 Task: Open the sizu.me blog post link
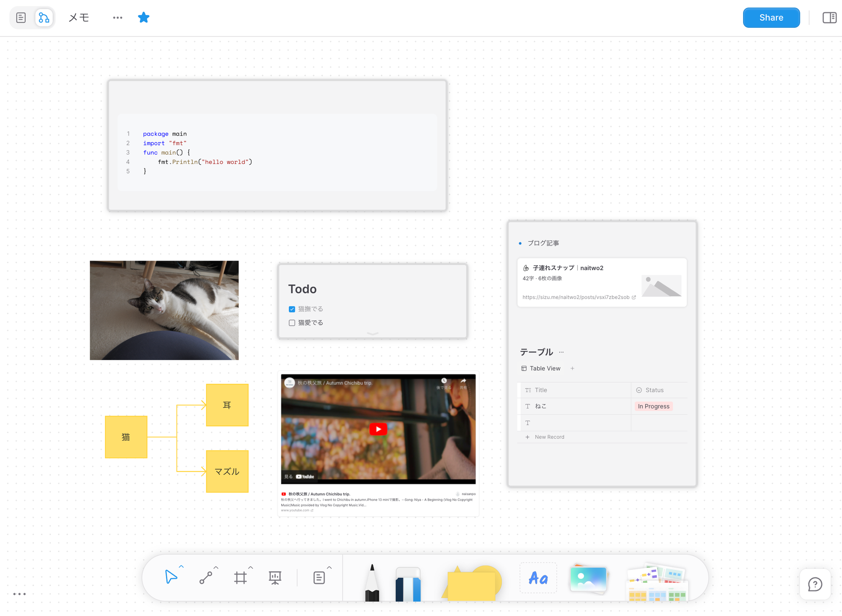tap(576, 297)
